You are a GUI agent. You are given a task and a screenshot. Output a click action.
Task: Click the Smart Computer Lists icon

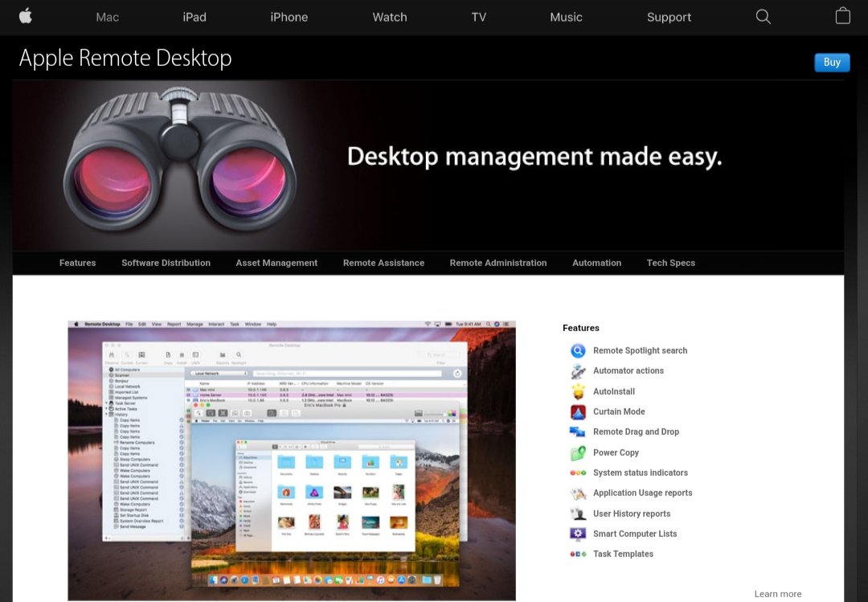pos(578,534)
